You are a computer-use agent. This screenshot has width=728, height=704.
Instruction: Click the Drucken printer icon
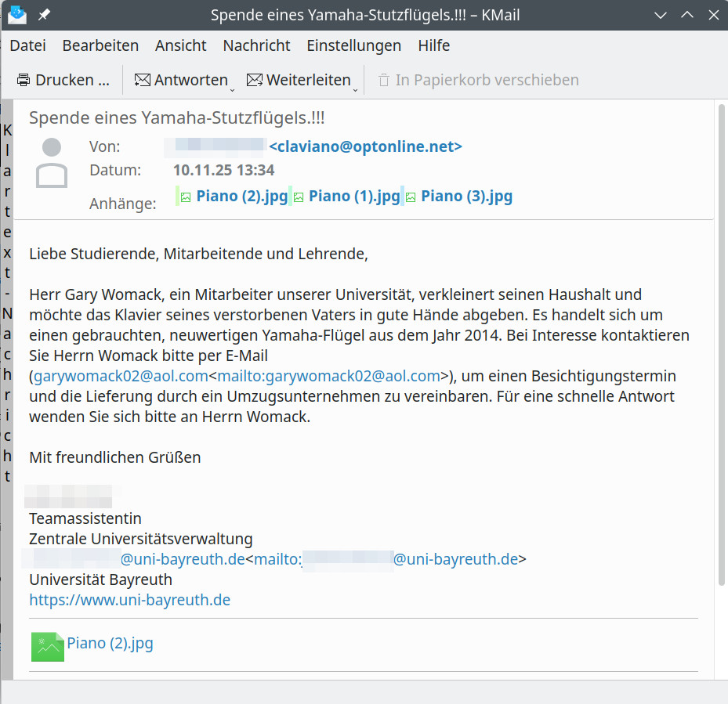coord(24,80)
